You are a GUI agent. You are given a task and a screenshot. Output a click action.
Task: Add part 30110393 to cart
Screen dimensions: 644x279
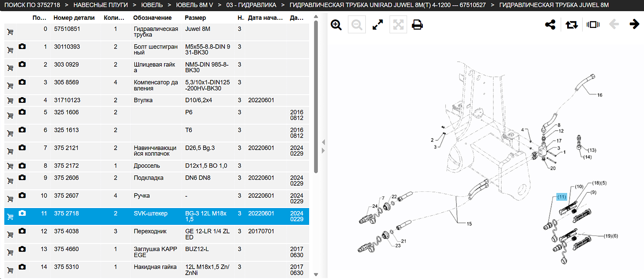click(x=10, y=50)
